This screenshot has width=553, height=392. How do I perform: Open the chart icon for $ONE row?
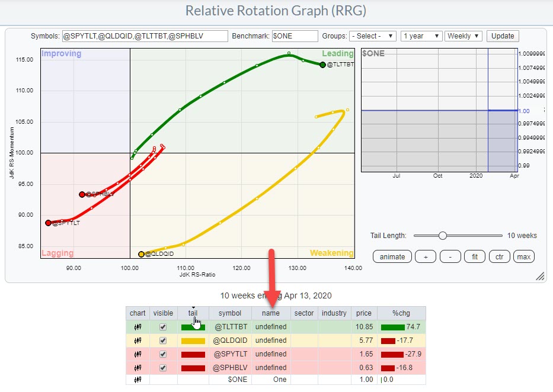tap(138, 380)
